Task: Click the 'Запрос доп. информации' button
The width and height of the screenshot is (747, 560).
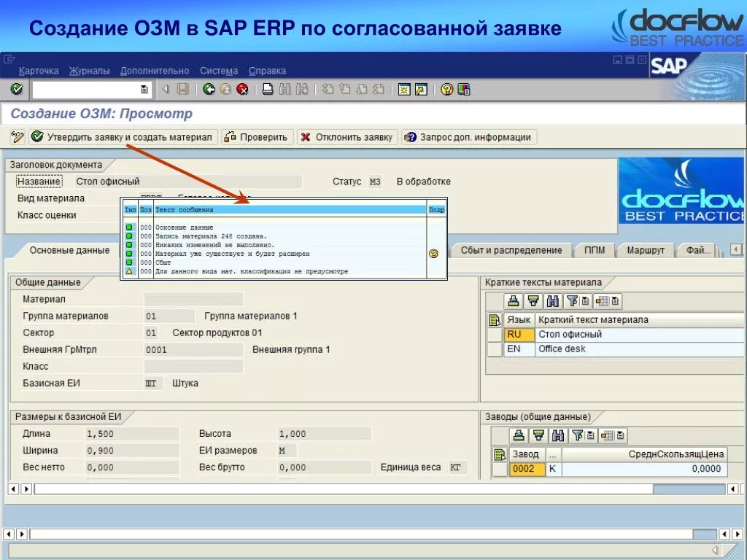Action: [469, 137]
